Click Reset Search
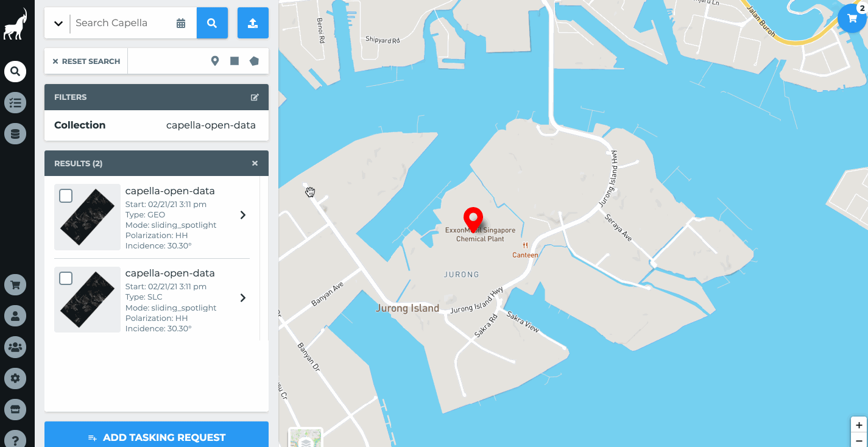 [x=86, y=61]
